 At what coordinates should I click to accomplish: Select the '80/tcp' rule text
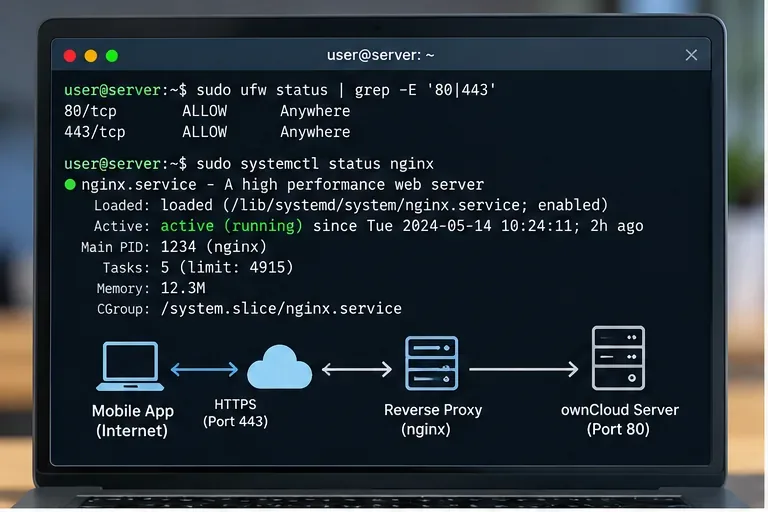(90, 111)
